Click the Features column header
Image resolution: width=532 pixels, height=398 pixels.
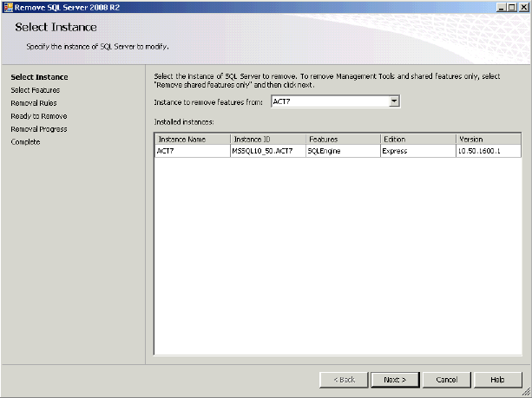pyautogui.click(x=343, y=140)
